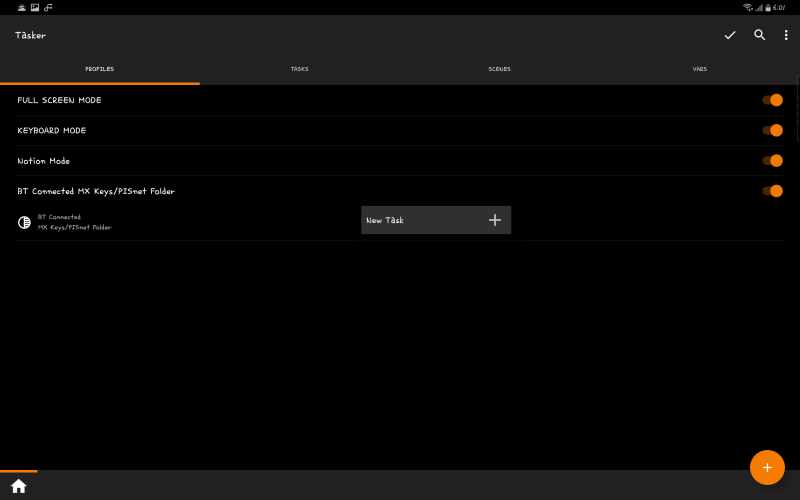
Task: Expand the KEYBOARD MODE profile
Action: pos(52,131)
